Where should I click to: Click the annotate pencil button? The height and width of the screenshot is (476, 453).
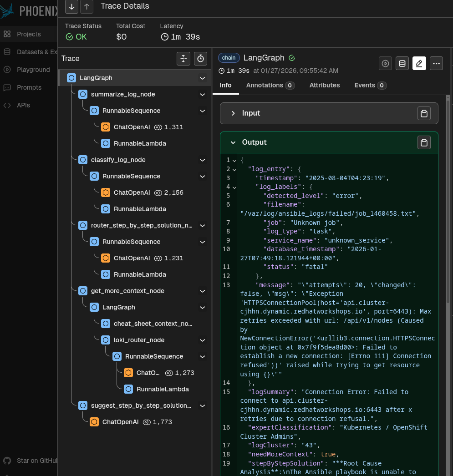coord(419,64)
